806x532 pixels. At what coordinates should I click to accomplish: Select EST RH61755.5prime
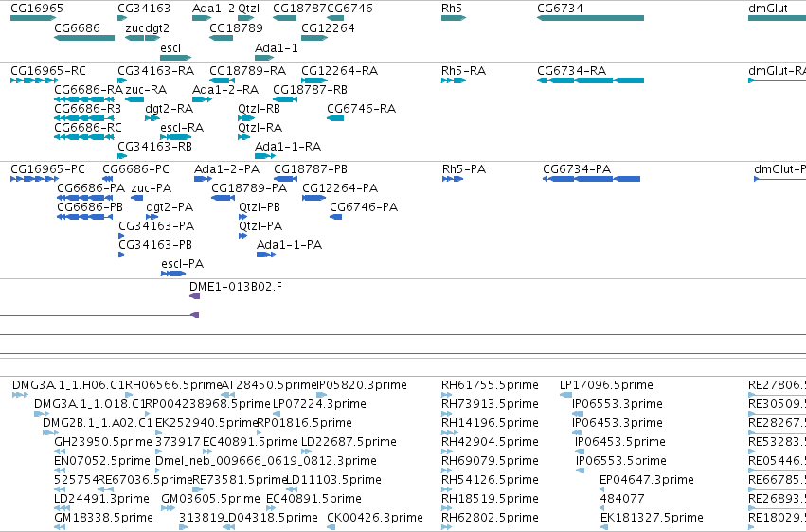pyautogui.click(x=490, y=385)
